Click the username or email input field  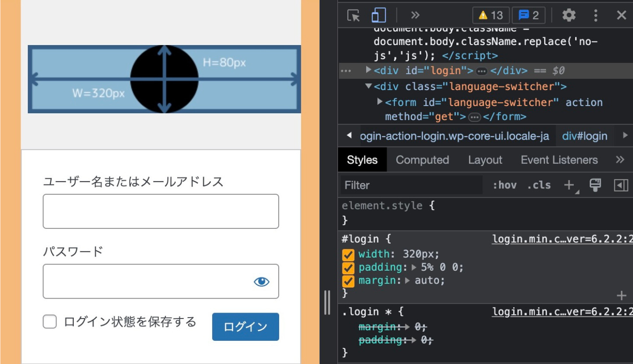[x=161, y=211]
